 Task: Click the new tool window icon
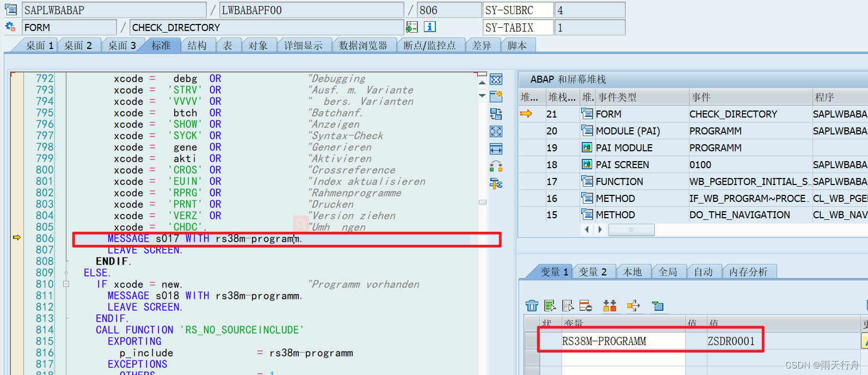[x=496, y=97]
